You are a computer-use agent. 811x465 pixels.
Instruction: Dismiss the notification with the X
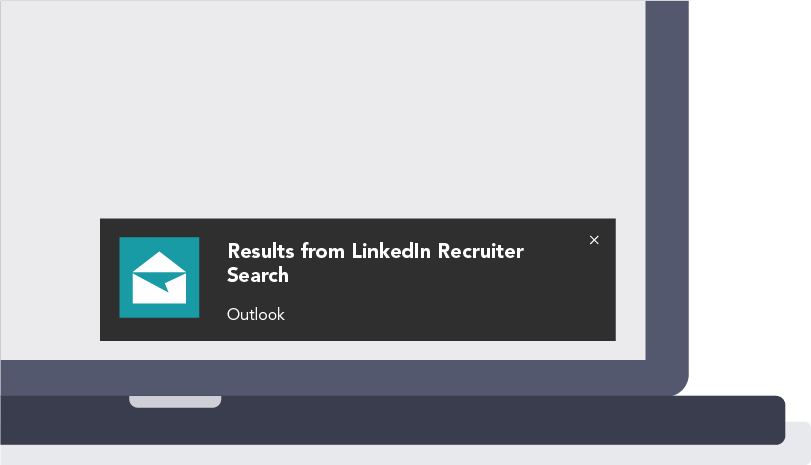point(594,240)
